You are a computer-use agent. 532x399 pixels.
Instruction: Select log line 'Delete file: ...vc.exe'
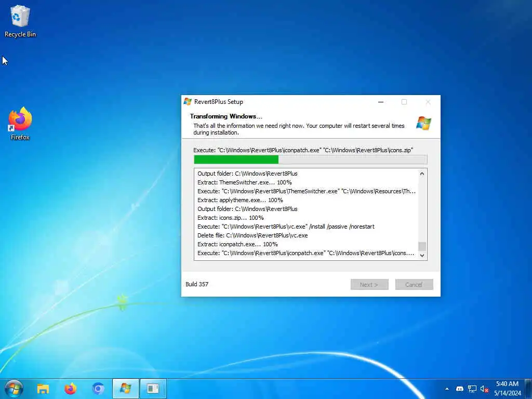click(253, 235)
